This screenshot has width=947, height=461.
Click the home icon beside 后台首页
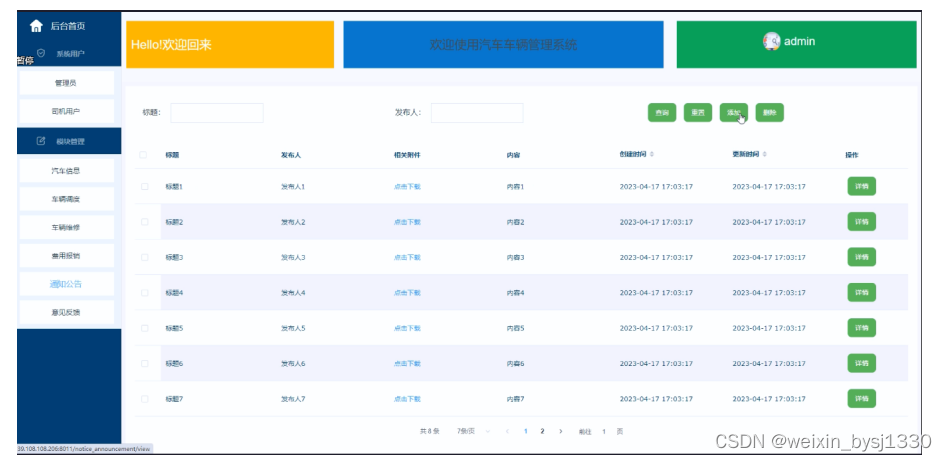click(36, 26)
